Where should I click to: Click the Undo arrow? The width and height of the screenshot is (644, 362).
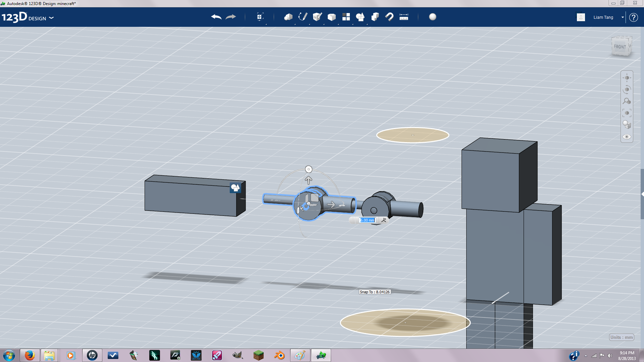(x=216, y=17)
